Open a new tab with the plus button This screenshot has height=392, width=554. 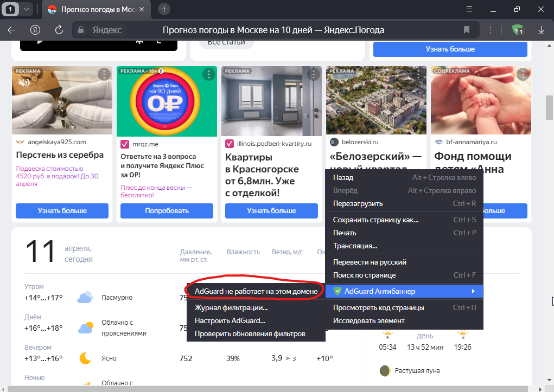164,9
